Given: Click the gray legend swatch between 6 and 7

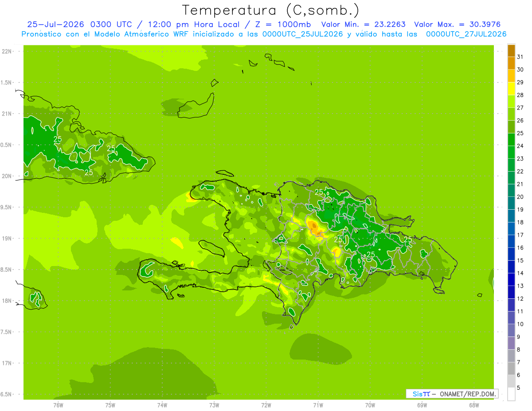Looking at the screenshot, I should (x=511, y=368).
